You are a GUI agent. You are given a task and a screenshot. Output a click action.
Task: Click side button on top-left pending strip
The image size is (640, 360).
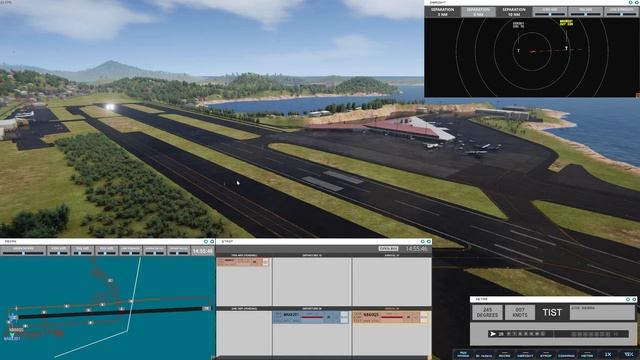(266, 262)
